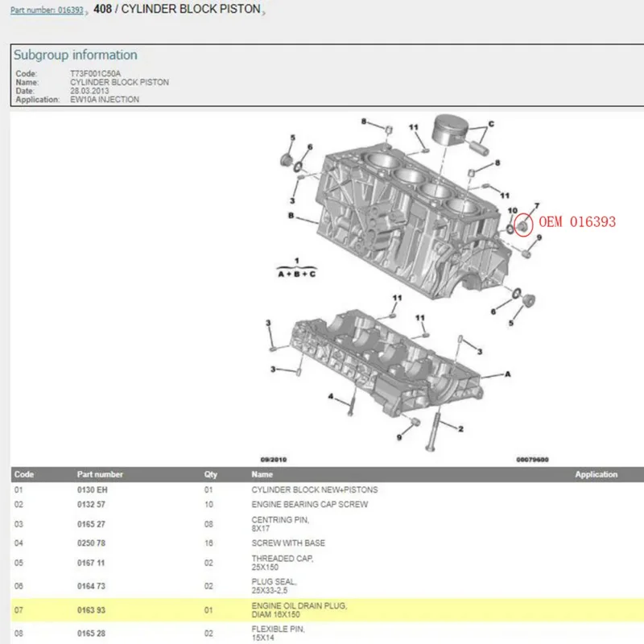The image size is (644, 644).
Task: Click the A+B+C assembly marker 1
Action: coord(297,261)
